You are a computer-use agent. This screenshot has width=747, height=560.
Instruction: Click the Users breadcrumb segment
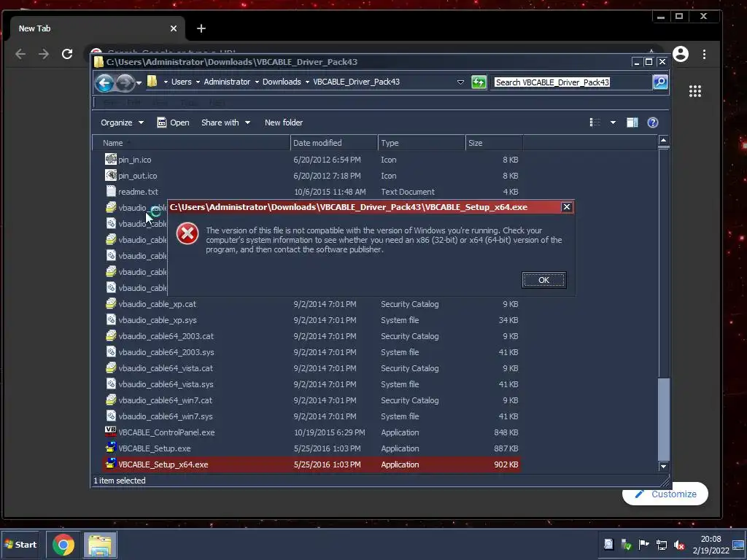pyautogui.click(x=181, y=82)
